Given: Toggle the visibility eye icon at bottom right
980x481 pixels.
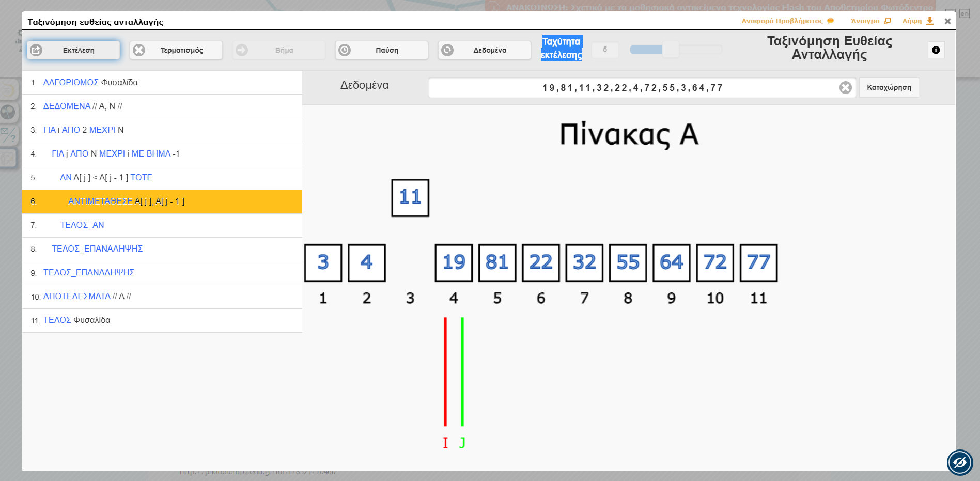Looking at the screenshot, I should (x=959, y=462).
